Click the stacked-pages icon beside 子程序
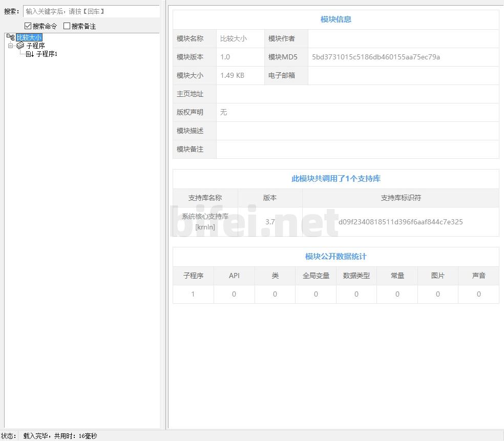504x441 pixels. click(20, 46)
